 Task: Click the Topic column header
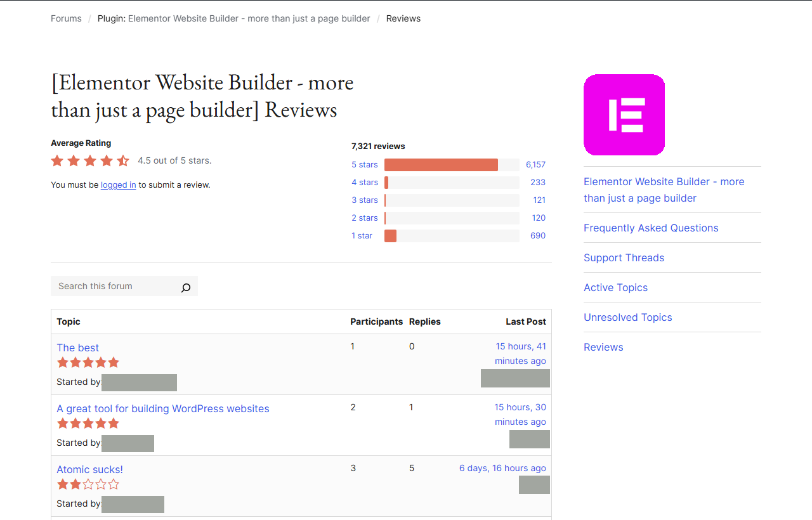69,322
